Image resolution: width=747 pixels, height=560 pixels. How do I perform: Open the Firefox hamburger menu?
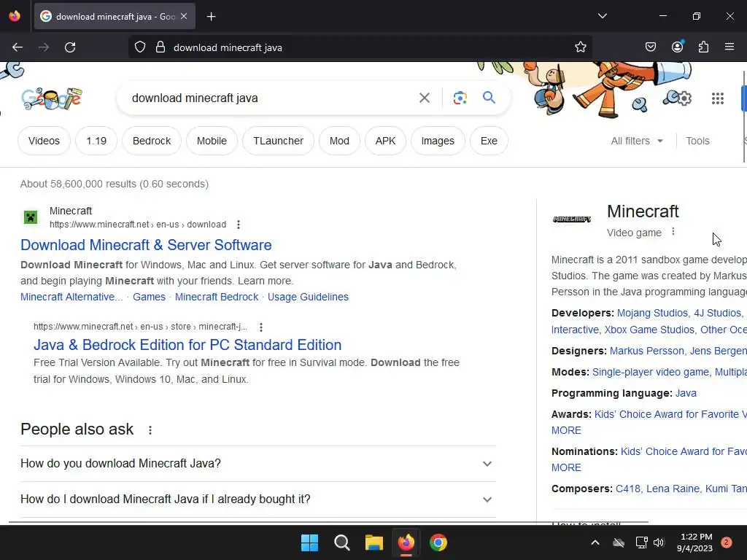[x=729, y=47]
